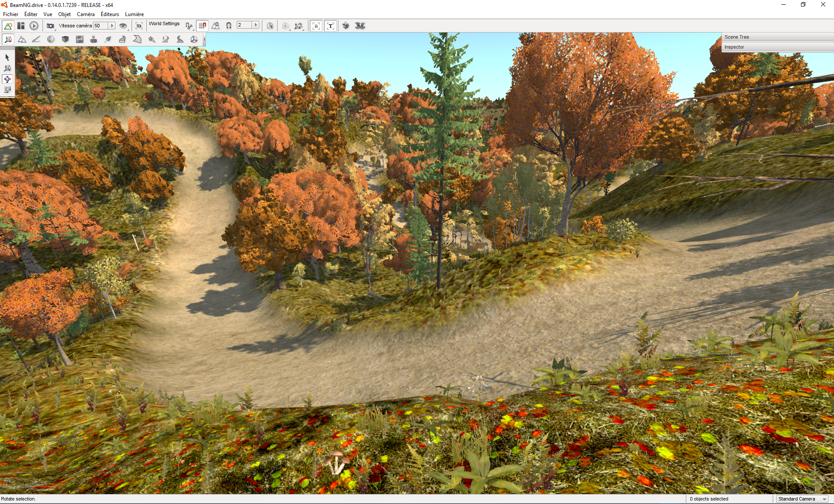Open the Éditer menu

[30, 14]
